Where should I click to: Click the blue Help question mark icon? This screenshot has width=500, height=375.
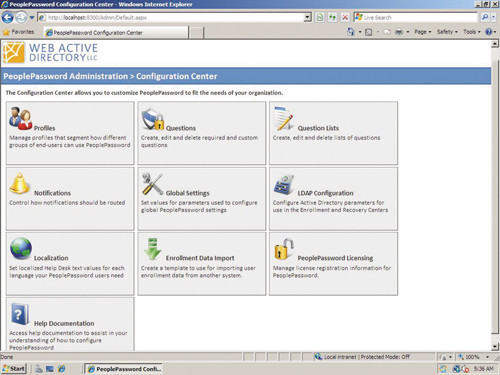[x=489, y=32]
